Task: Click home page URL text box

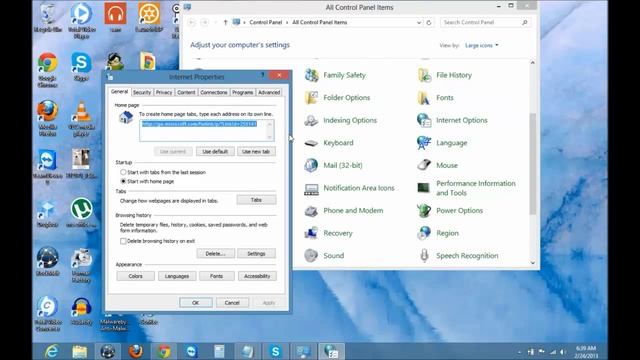Action: [207, 131]
